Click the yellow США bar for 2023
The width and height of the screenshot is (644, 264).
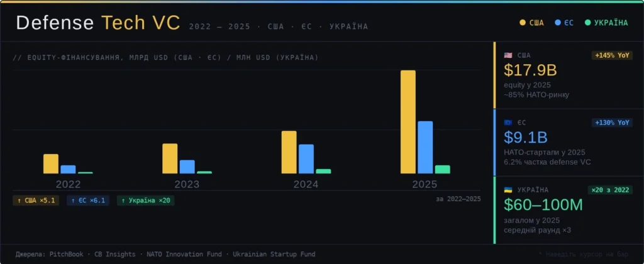click(x=170, y=158)
